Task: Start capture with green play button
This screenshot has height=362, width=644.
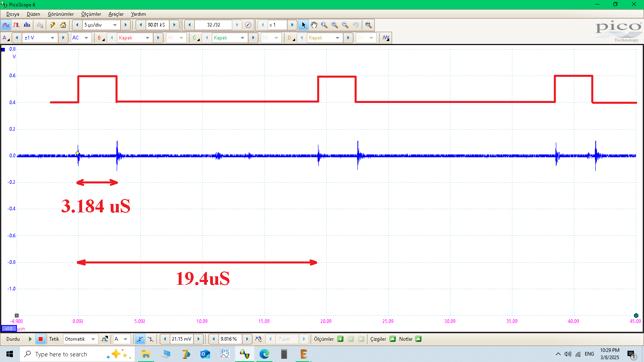Action: (30, 339)
